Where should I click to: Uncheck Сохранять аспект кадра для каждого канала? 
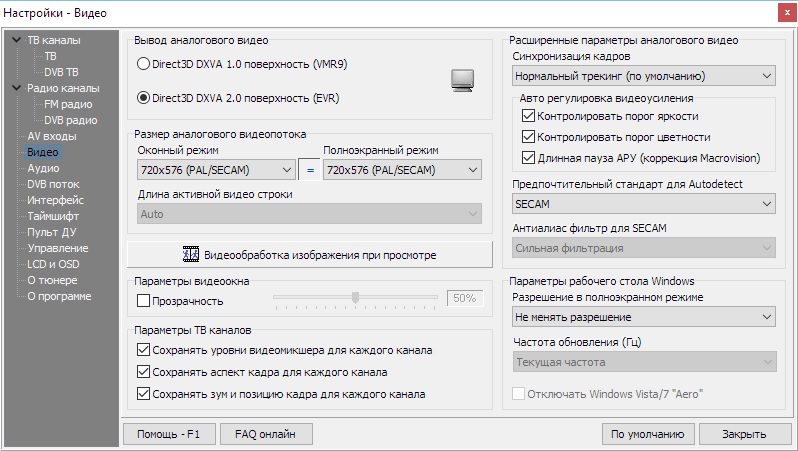[143, 372]
